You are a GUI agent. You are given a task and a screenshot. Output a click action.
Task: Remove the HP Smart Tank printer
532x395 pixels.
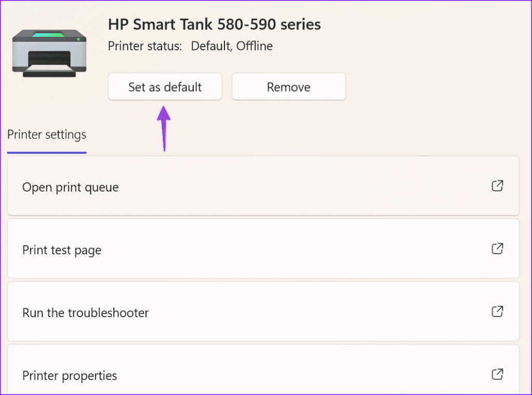pyautogui.click(x=289, y=87)
